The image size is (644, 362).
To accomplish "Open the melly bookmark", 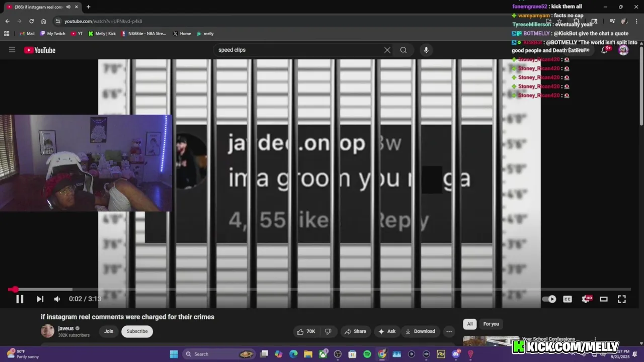I will click(x=205, y=34).
